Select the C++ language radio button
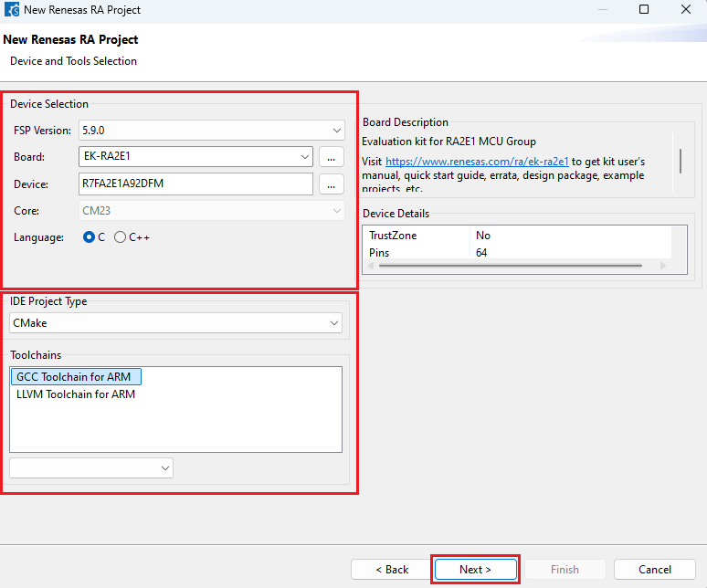The width and height of the screenshot is (707, 588). [120, 237]
